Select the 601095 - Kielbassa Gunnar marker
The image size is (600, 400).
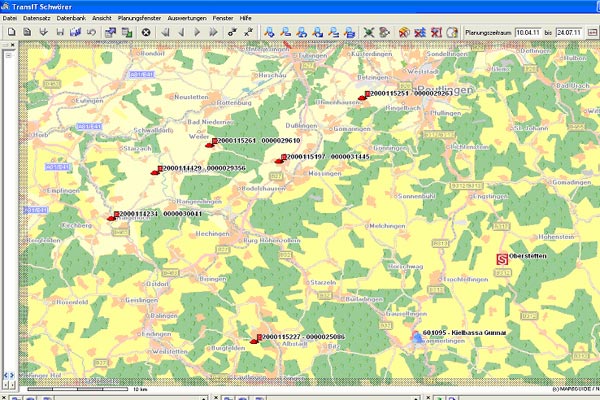click(x=417, y=337)
